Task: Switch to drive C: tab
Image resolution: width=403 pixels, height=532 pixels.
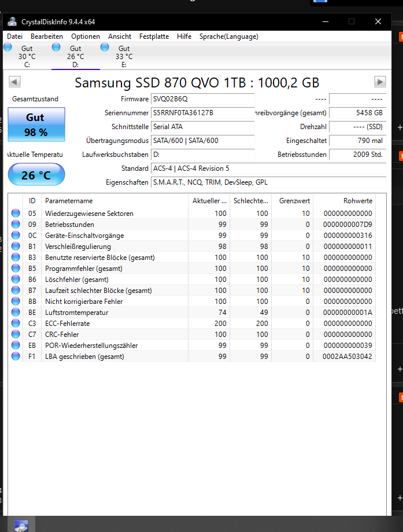Action: pyautogui.click(x=27, y=56)
